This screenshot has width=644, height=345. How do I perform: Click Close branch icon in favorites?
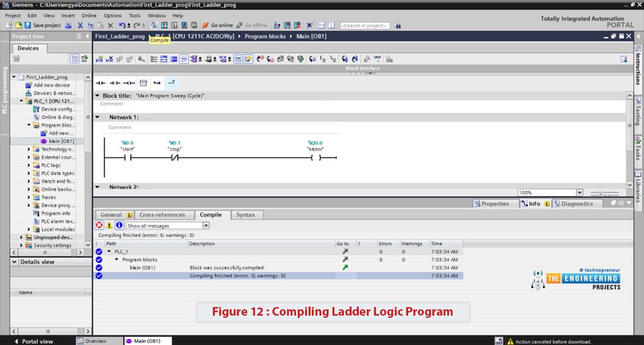pos(171,83)
